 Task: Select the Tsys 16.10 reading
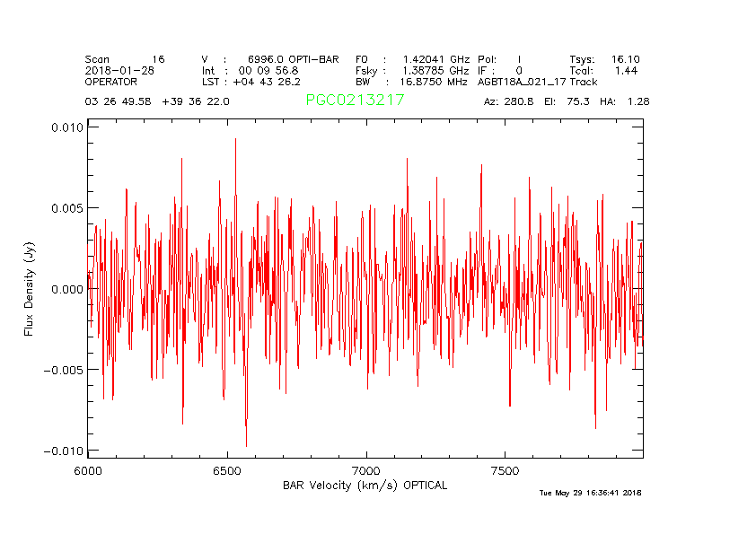point(604,58)
